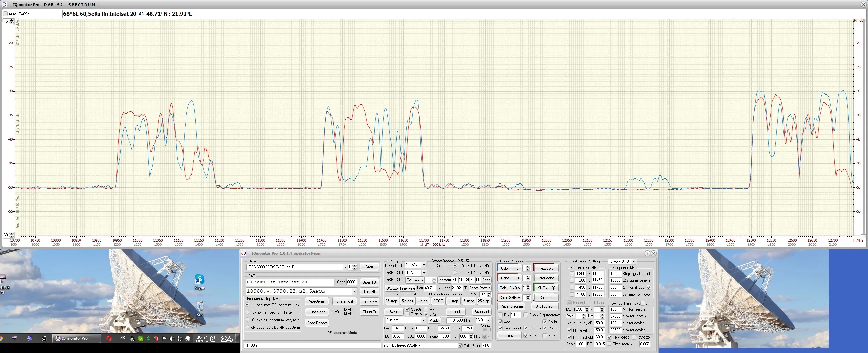Select 3 - normal spectrum, faster option
This screenshot has height=353, width=868.
pyautogui.click(x=248, y=312)
